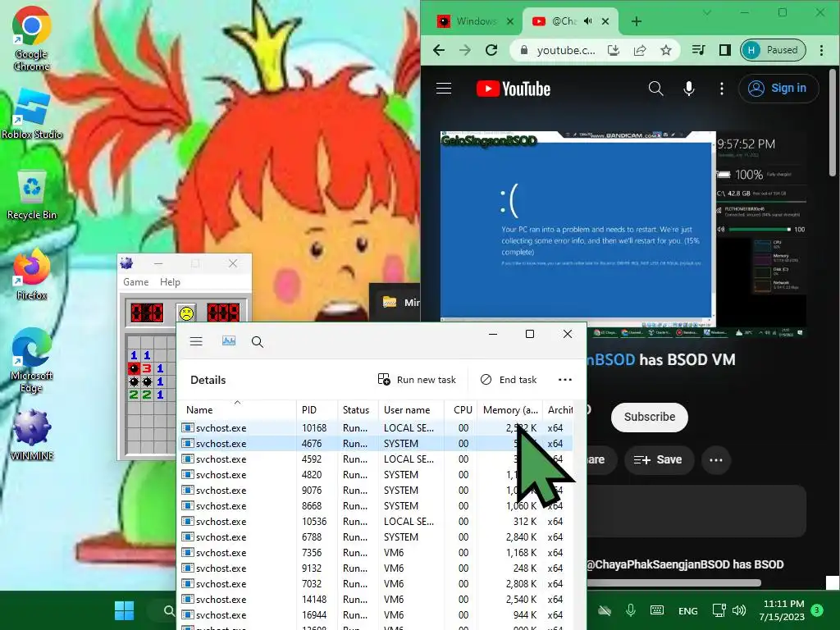Open Roblox Studio desktop shortcut
Image resolution: width=840 pixels, height=630 pixels.
click(x=32, y=114)
